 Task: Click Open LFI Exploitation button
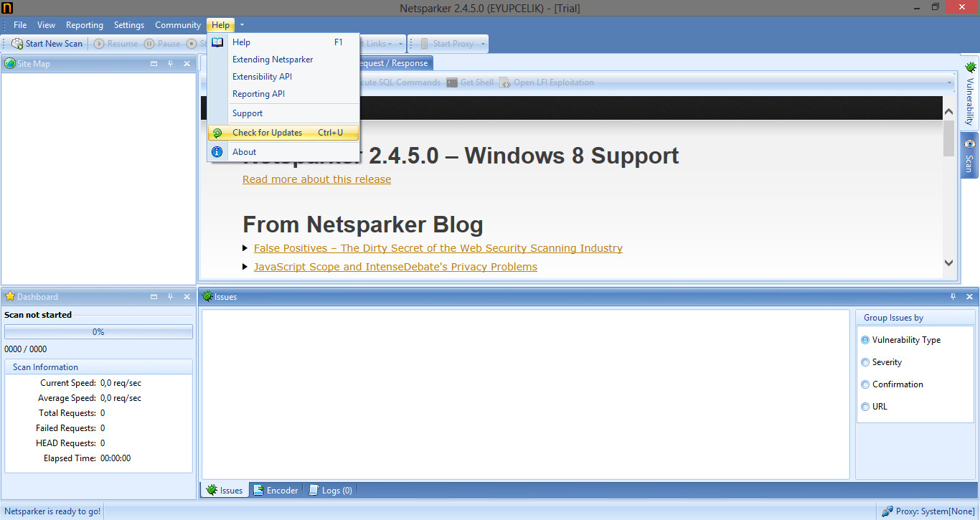point(547,82)
